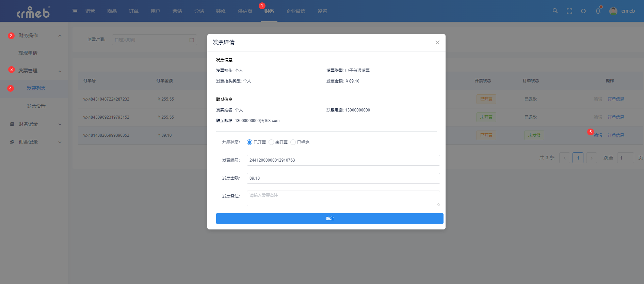The width and height of the screenshot is (644, 284).
Task: Select the 已开票 radio button
Action: tap(249, 142)
